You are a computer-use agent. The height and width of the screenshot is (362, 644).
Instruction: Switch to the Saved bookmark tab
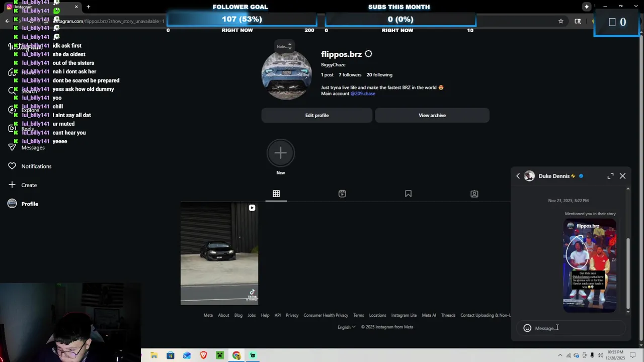click(x=408, y=194)
